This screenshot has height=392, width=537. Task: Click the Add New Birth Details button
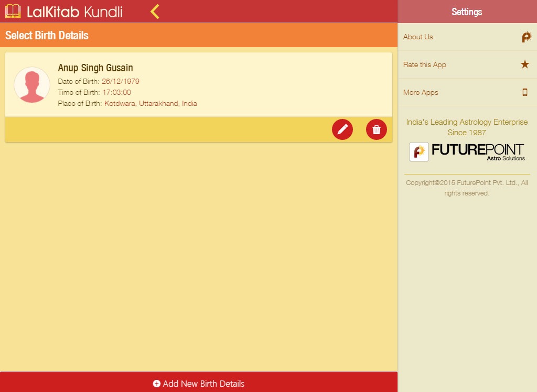tap(199, 382)
